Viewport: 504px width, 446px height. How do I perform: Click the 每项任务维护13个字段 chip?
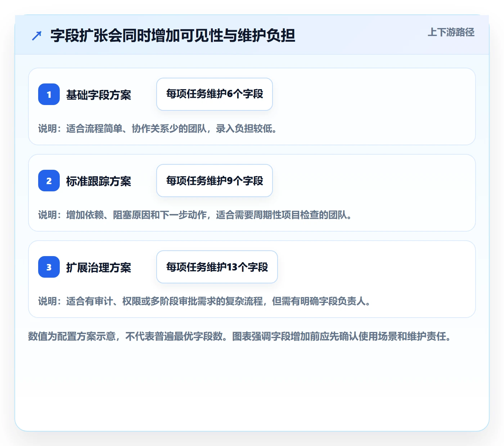[x=217, y=267]
